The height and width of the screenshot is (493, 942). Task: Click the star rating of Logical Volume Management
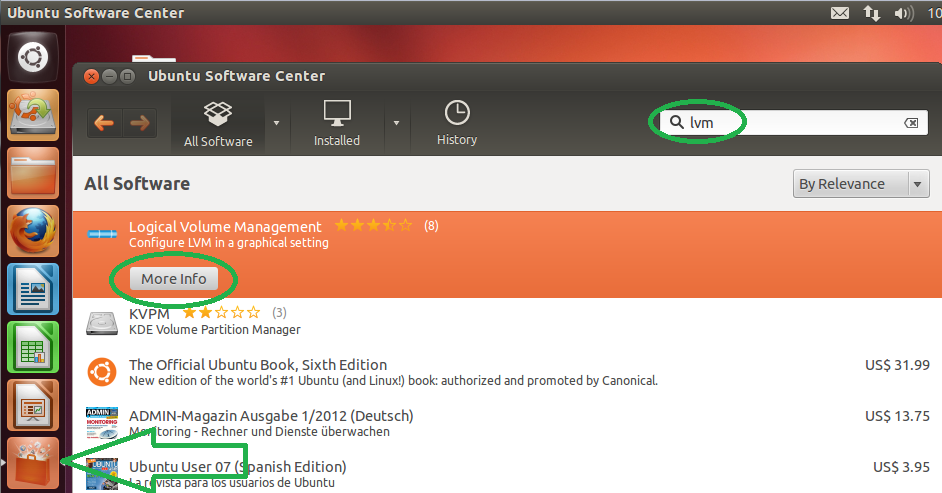point(373,225)
